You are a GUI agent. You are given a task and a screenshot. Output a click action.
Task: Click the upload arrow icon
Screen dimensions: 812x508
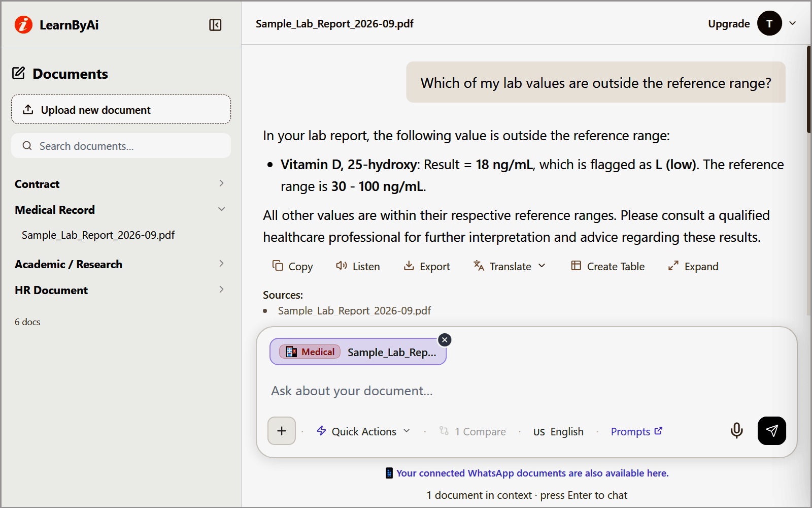coord(28,109)
